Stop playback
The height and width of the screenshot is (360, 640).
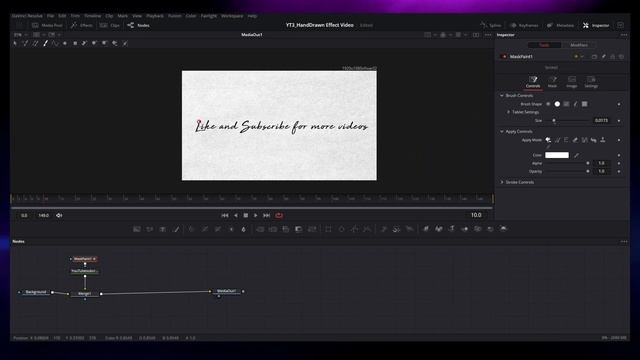tap(246, 216)
